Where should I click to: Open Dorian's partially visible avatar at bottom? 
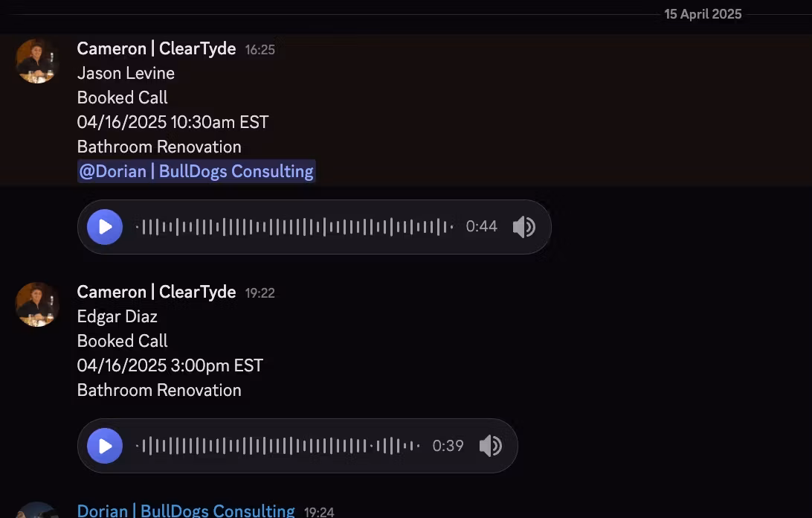(38, 511)
